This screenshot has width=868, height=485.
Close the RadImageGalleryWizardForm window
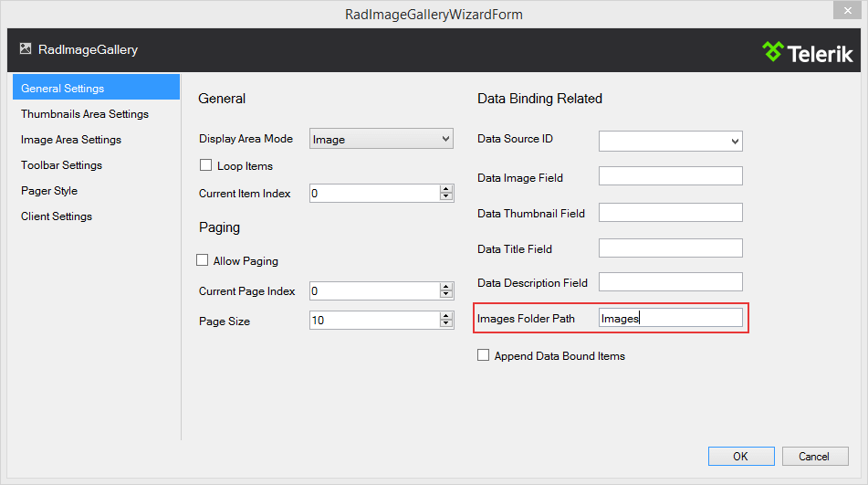(x=843, y=11)
